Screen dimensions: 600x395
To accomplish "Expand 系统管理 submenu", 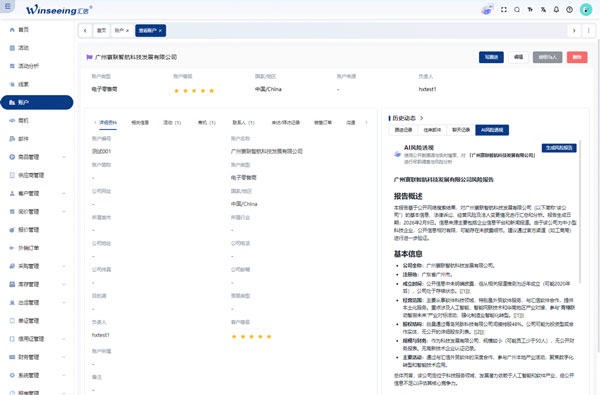I will tap(64, 375).
